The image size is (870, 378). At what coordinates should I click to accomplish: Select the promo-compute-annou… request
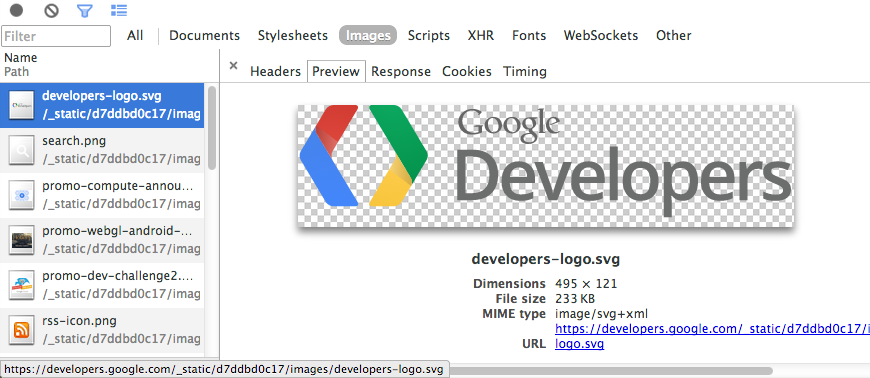pyautogui.click(x=102, y=195)
